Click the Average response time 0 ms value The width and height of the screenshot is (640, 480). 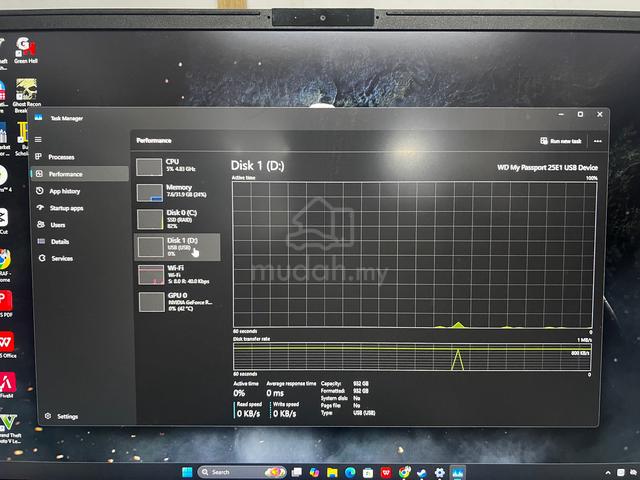tap(275, 393)
